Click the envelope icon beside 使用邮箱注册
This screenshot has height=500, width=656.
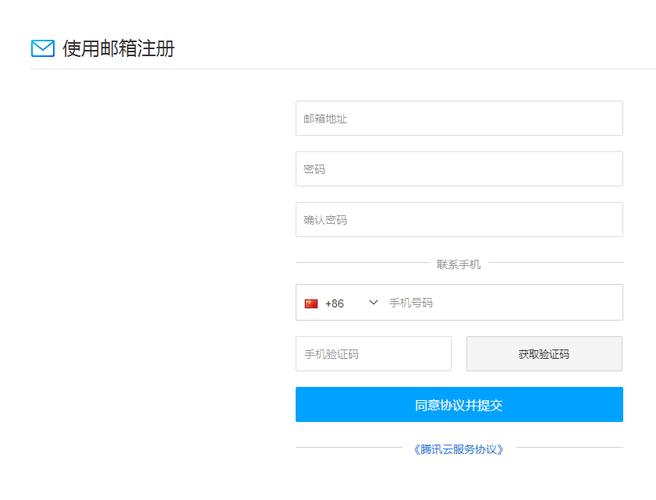tap(43, 49)
